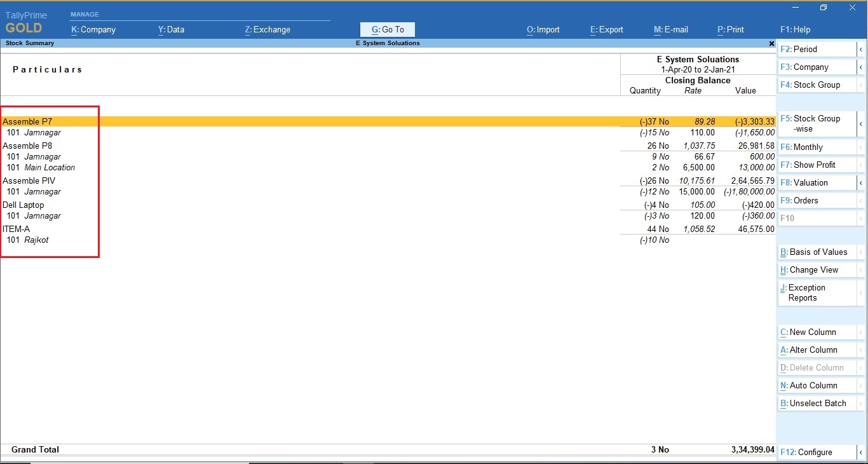Expand the F3 Company chevron arrow
This screenshot has width=868, height=464.
[861, 67]
